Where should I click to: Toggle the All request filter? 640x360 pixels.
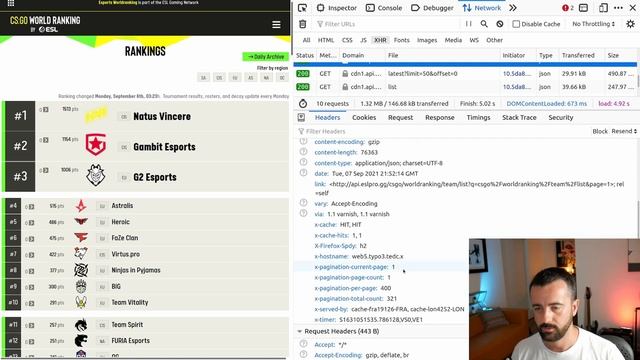point(307,40)
